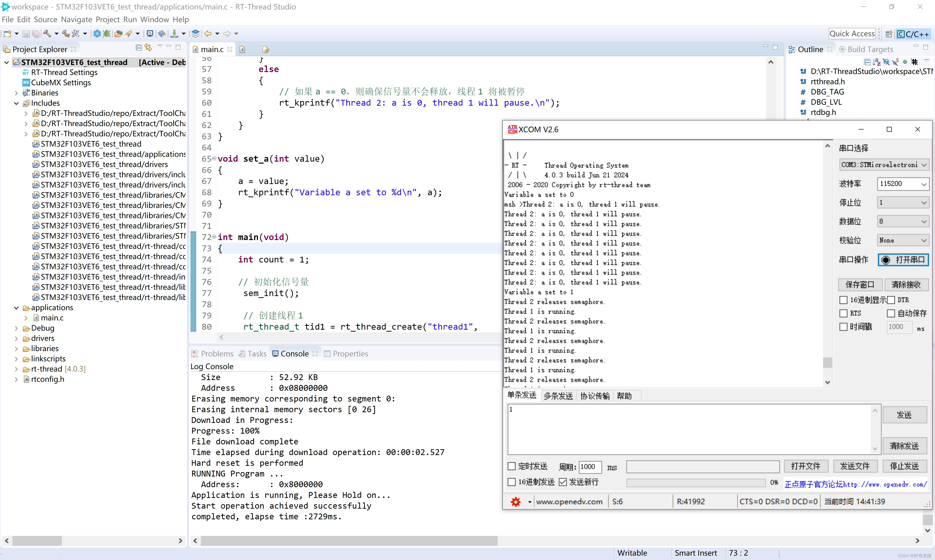Screen dimensions: 935x560
Task: Hide static members in the Outline panel
Action: coord(895,62)
